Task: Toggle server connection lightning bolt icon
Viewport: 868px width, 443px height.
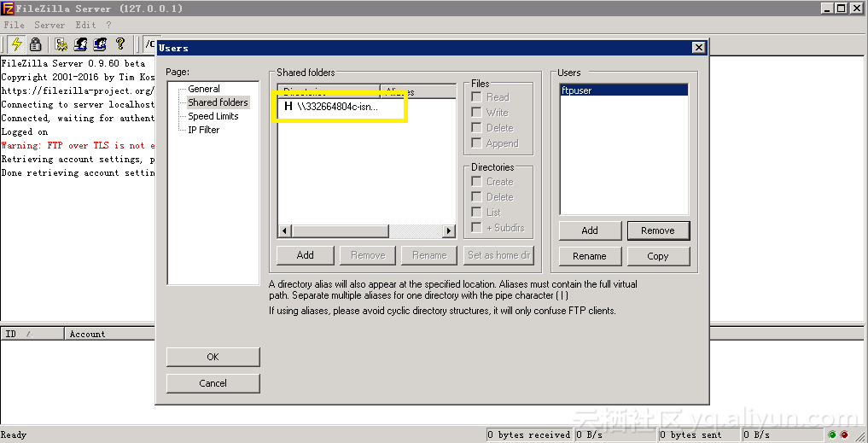Action: pyautogui.click(x=17, y=44)
